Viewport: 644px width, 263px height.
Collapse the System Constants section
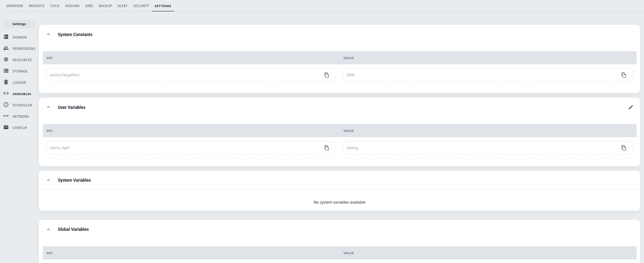pos(48,34)
